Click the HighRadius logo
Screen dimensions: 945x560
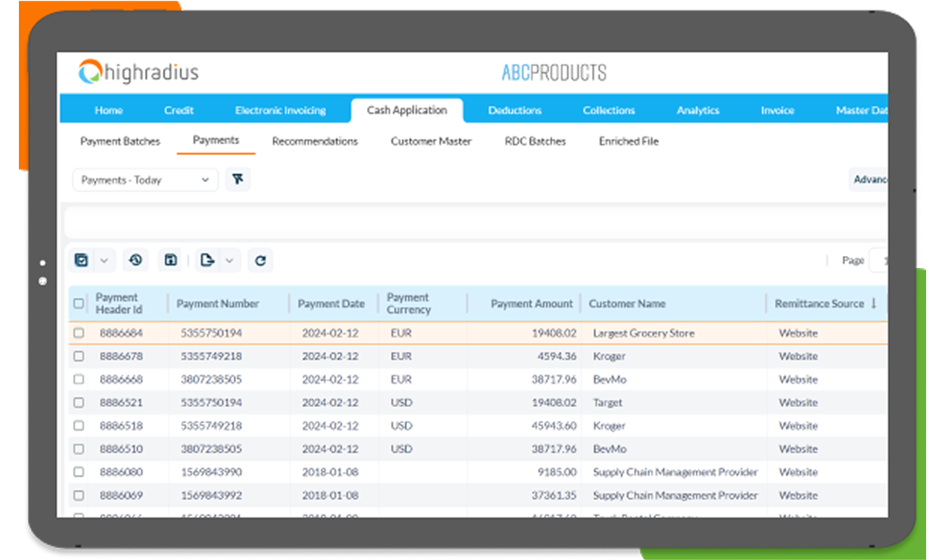pyautogui.click(x=139, y=72)
